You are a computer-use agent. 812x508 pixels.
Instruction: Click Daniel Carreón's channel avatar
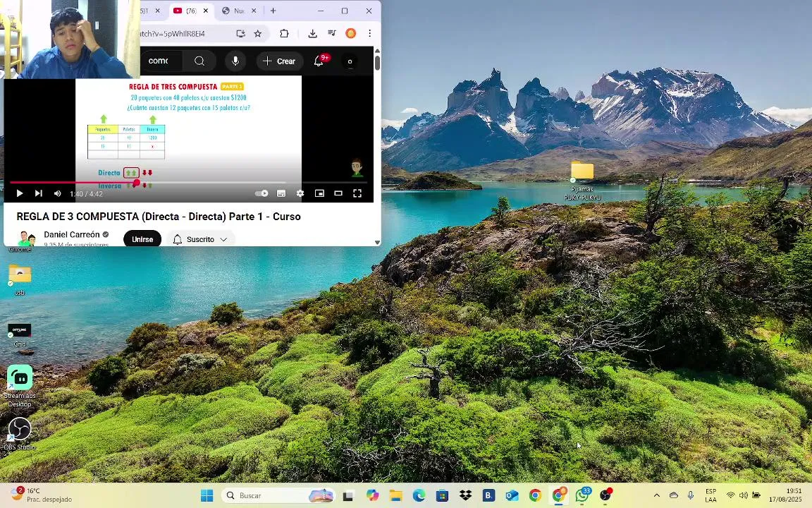(26, 238)
